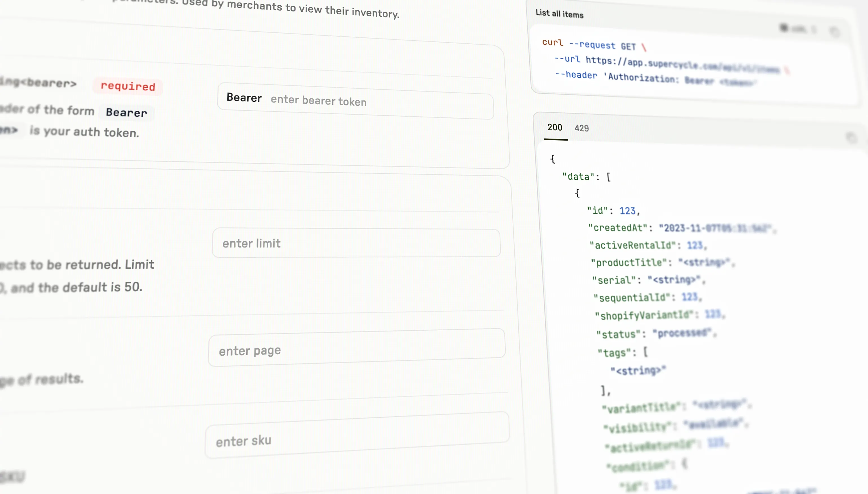Select the '"activeRentalId"' JSON key
Viewport: 868px width, 494px height.
tap(633, 245)
